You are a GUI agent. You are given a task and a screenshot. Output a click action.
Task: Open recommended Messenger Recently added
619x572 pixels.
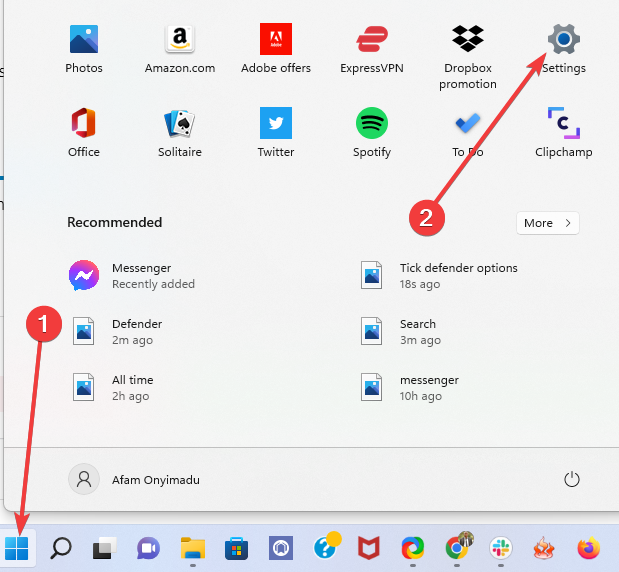(x=132, y=276)
